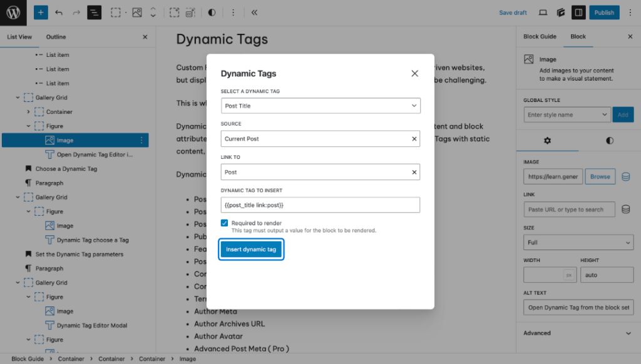Open the block inserter plus button
The height and width of the screenshot is (364, 641).
[41, 13]
